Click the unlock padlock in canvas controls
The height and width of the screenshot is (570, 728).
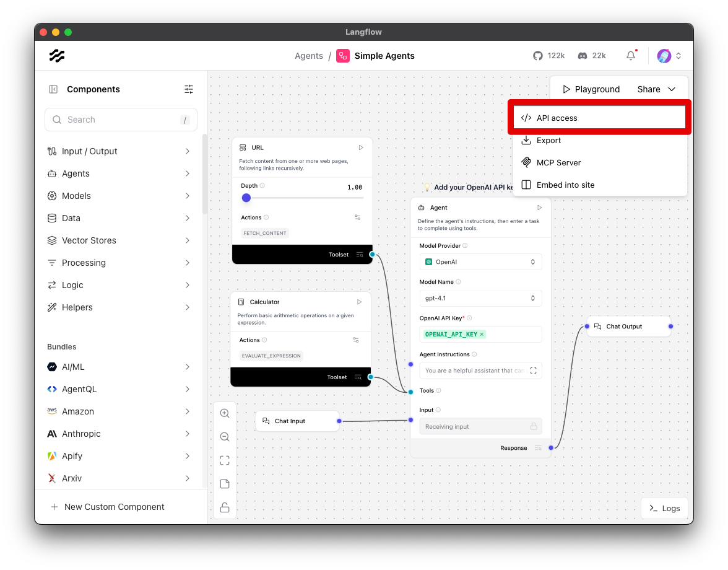click(225, 507)
